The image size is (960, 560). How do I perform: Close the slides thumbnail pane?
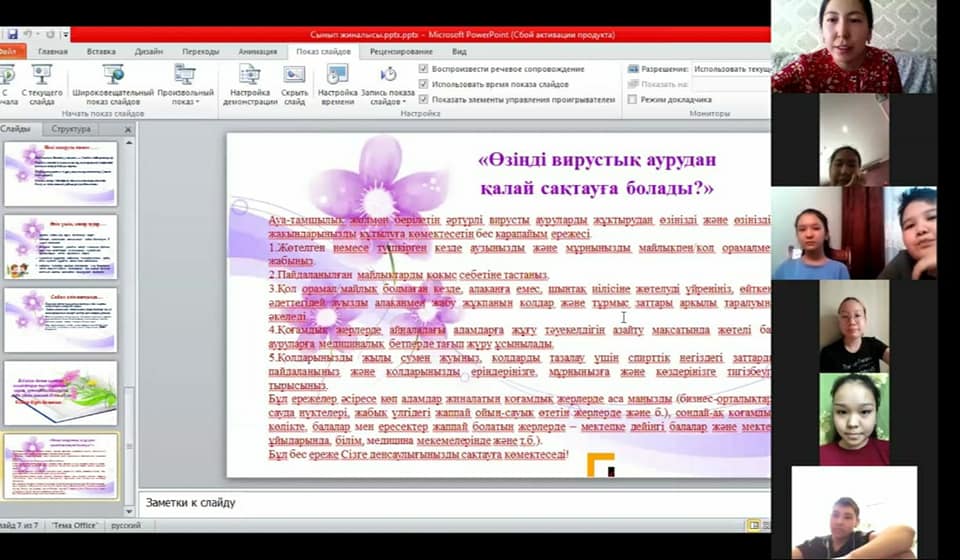pos(128,129)
